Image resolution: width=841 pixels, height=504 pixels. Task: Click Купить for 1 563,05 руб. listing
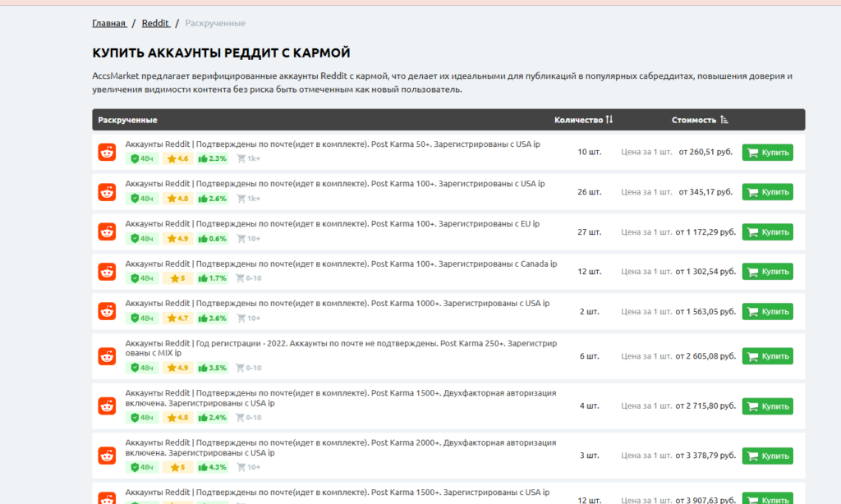[768, 312]
